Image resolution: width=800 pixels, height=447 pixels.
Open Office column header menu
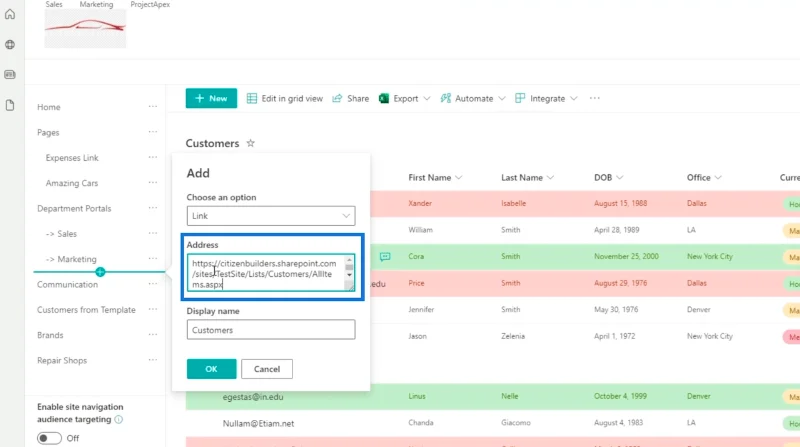(x=704, y=178)
